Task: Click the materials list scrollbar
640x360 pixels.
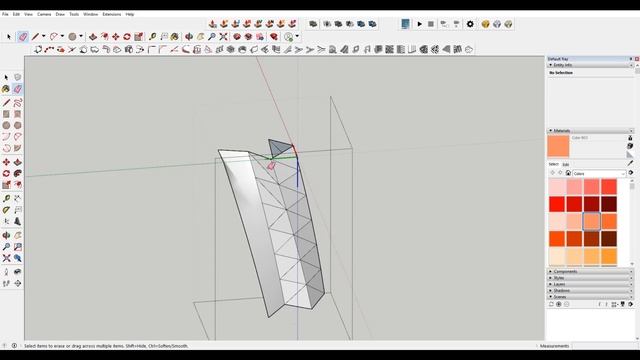Action: pos(632,222)
